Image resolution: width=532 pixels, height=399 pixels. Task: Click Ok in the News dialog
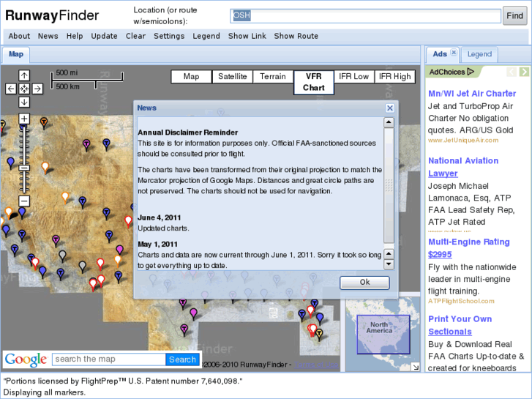[x=364, y=283]
